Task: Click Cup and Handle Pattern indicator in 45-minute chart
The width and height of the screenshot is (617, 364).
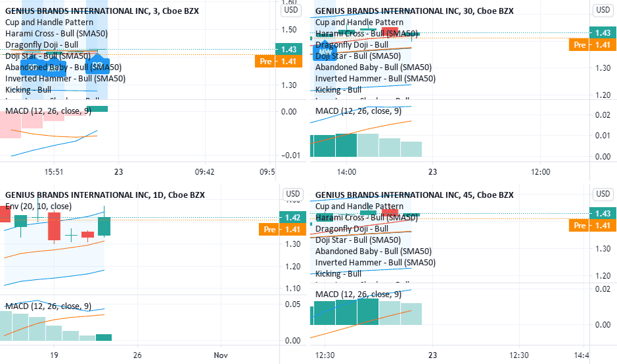Action: 359,206
